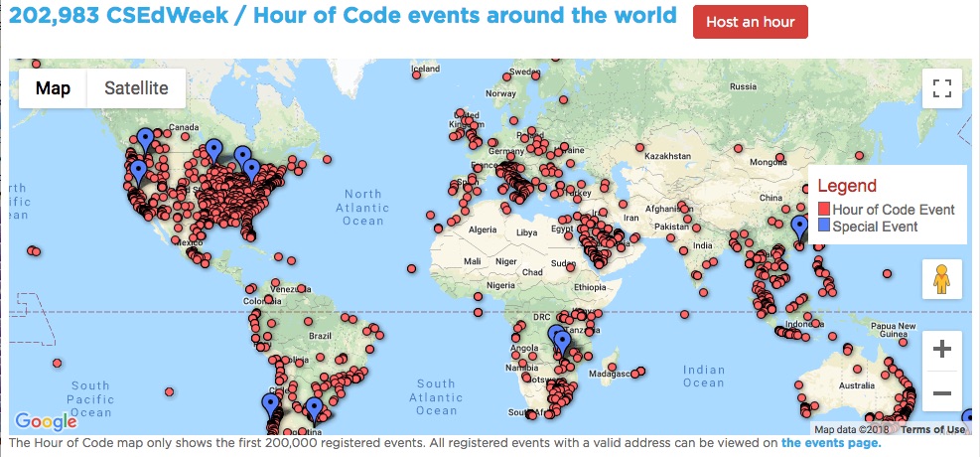Click the North Atlantic Ocean label
This screenshot has height=457, width=980.
pos(362,207)
